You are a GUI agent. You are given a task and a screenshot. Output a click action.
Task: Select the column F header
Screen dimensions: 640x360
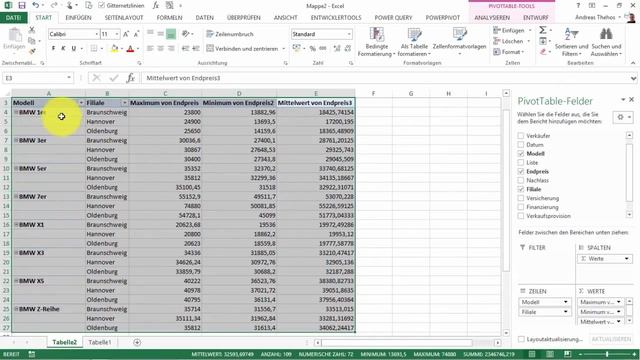(x=373, y=93)
